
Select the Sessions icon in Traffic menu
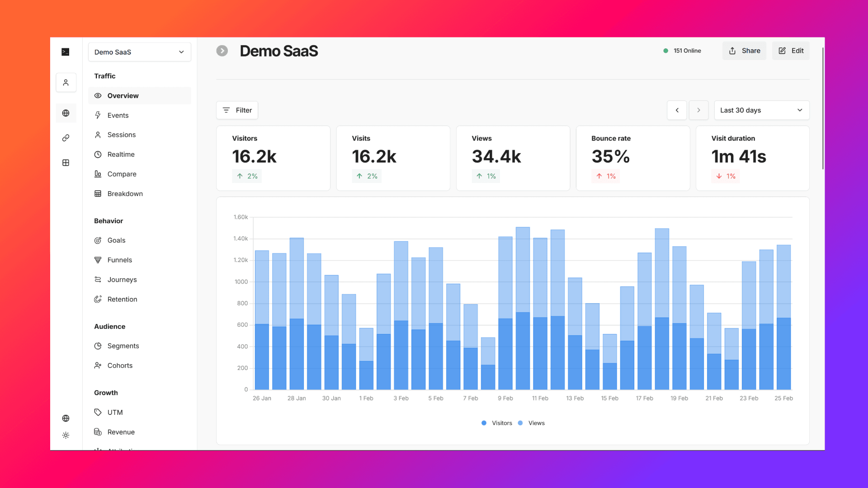tap(98, 135)
